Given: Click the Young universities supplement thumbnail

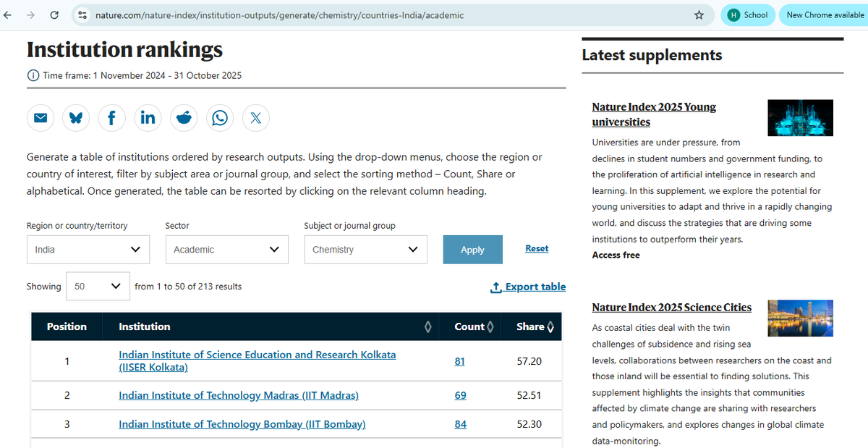Looking at the screenshot, I should click(800, 118).
